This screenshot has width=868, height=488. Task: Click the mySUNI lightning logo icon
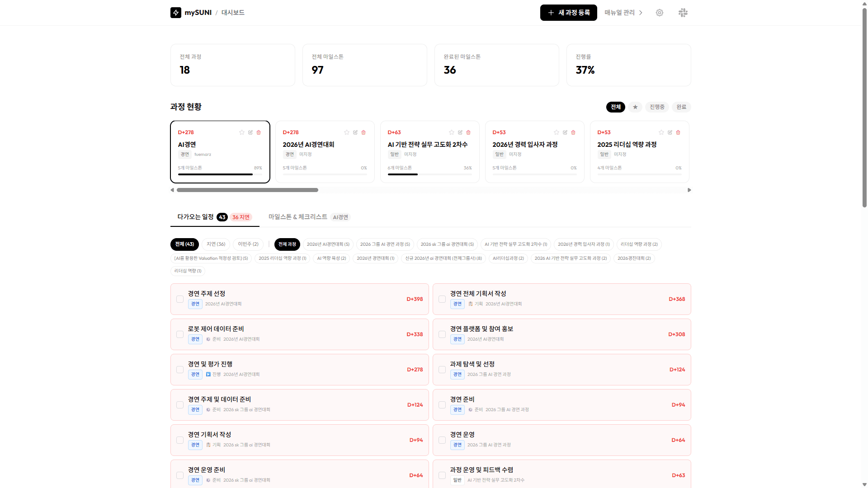coord(176,13)
